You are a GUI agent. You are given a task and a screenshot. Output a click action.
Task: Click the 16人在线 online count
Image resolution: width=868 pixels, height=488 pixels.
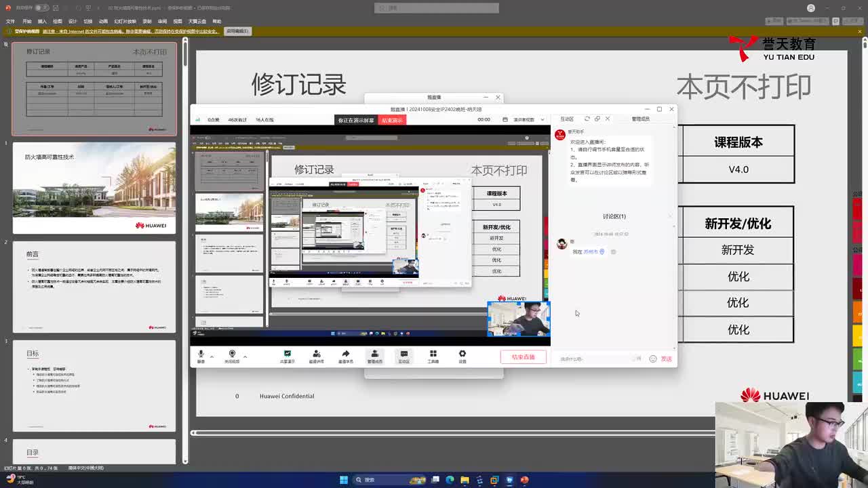coord(264,119)
